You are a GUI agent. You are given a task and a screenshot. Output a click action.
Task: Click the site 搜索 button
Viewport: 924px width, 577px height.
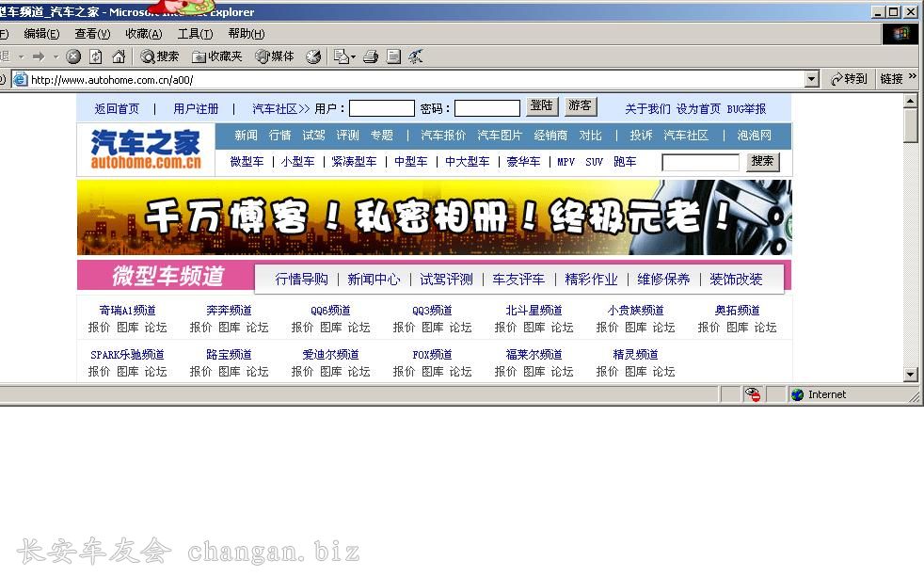[762, 162]
